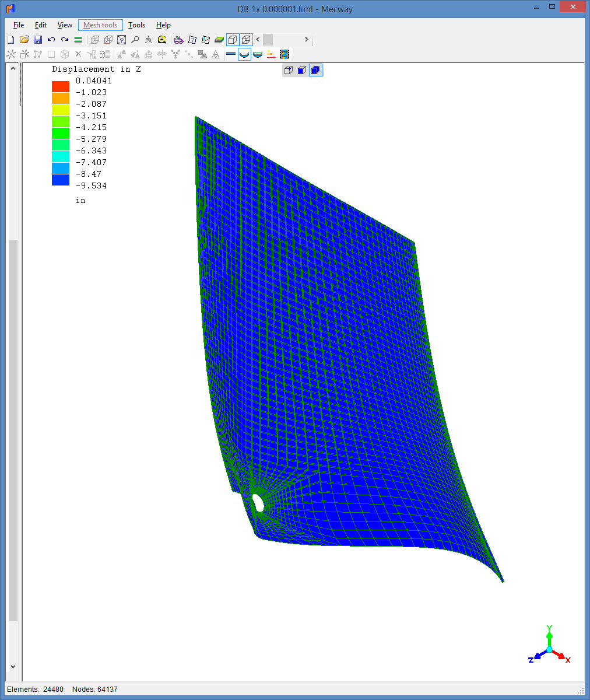Toggle the undeformed view blue line icon
This screenshot has width=590, height=700.
(x=231, y=54)
